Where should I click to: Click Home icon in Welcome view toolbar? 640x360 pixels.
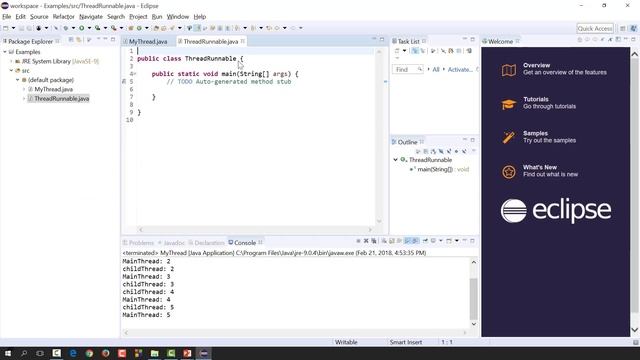580,40
